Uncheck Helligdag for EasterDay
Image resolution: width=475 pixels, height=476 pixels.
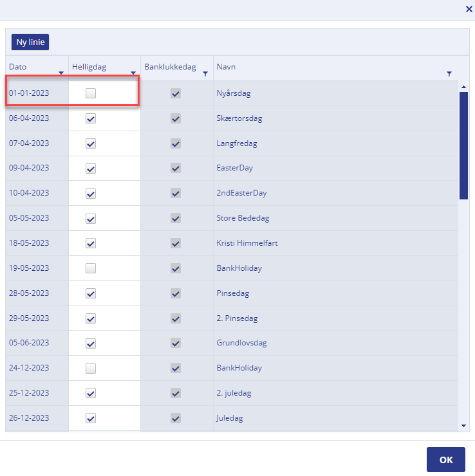[91, 168]
